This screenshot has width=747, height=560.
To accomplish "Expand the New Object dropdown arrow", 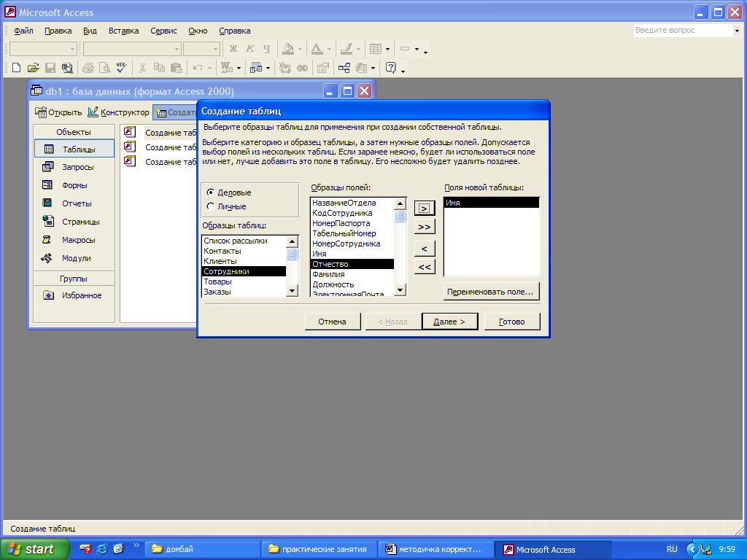I will (373, 68).
